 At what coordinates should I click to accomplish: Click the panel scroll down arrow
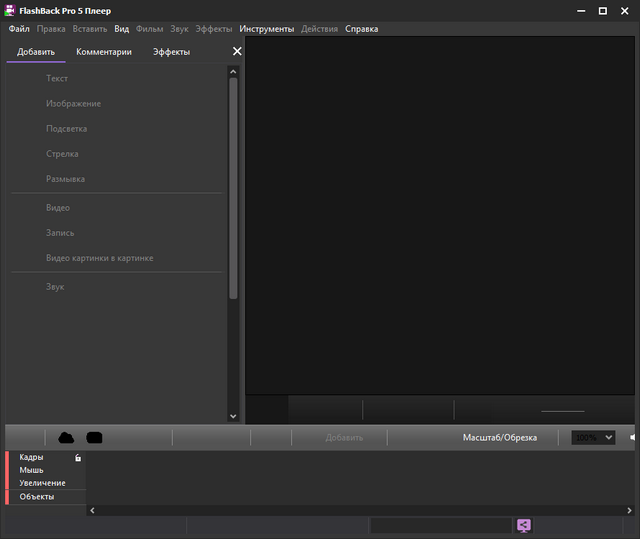click(233, 416)
